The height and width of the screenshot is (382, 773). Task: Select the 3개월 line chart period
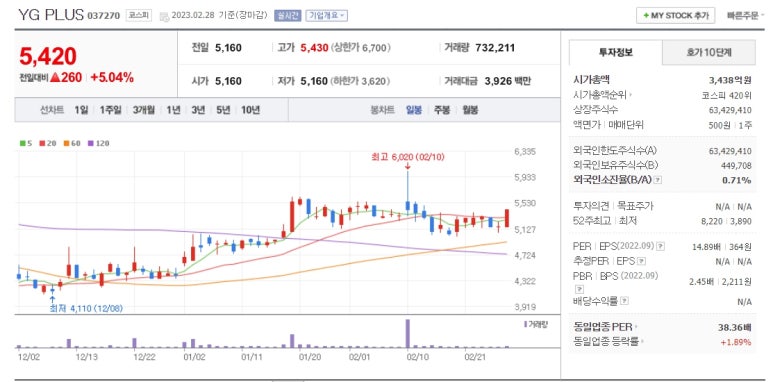click(x=143, y=110)
